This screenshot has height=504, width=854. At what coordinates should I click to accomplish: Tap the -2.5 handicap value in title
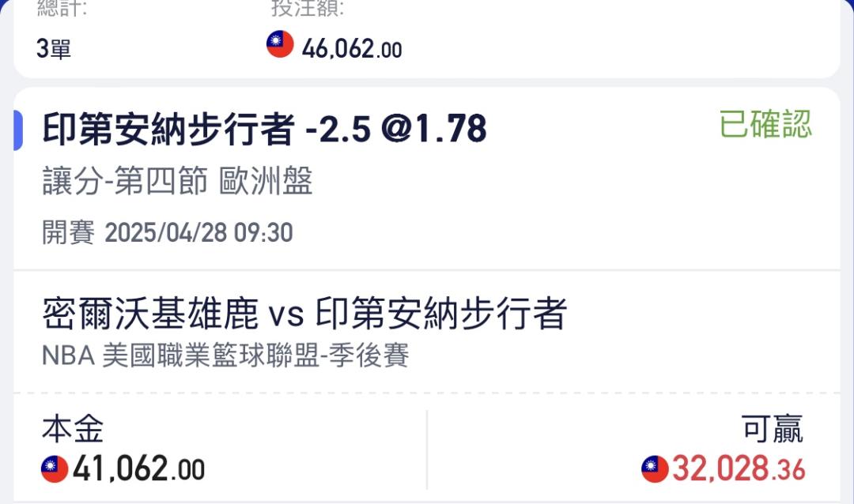[x=338, y=130]
